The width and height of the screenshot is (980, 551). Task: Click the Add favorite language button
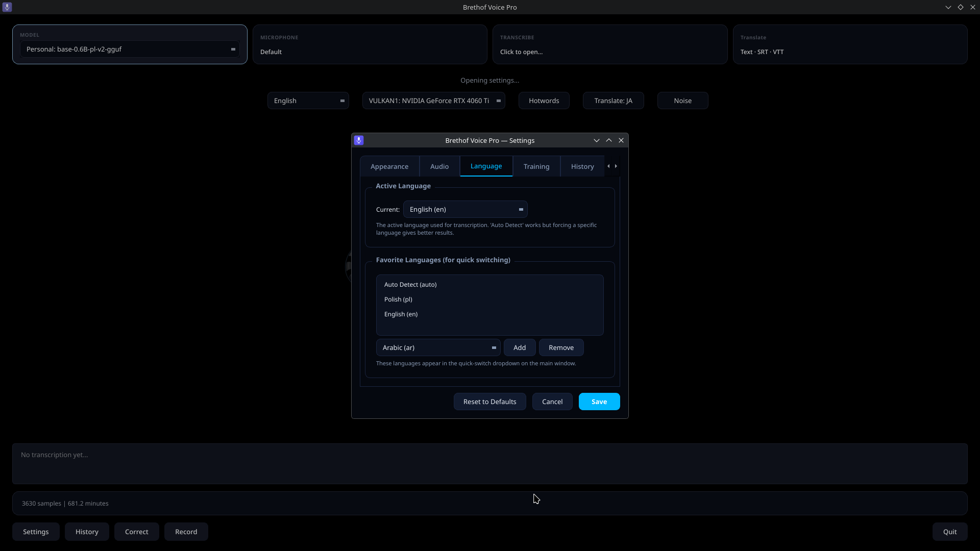click(520, 347)
